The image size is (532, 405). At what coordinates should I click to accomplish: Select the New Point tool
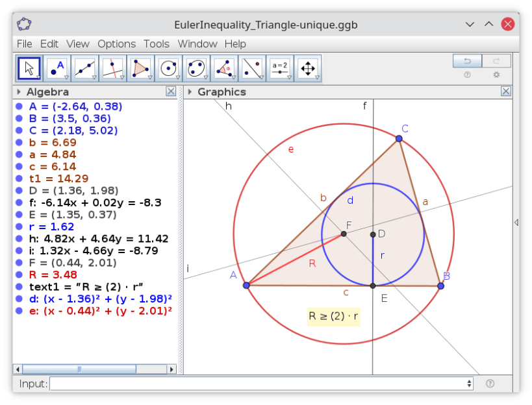(57, 68)
